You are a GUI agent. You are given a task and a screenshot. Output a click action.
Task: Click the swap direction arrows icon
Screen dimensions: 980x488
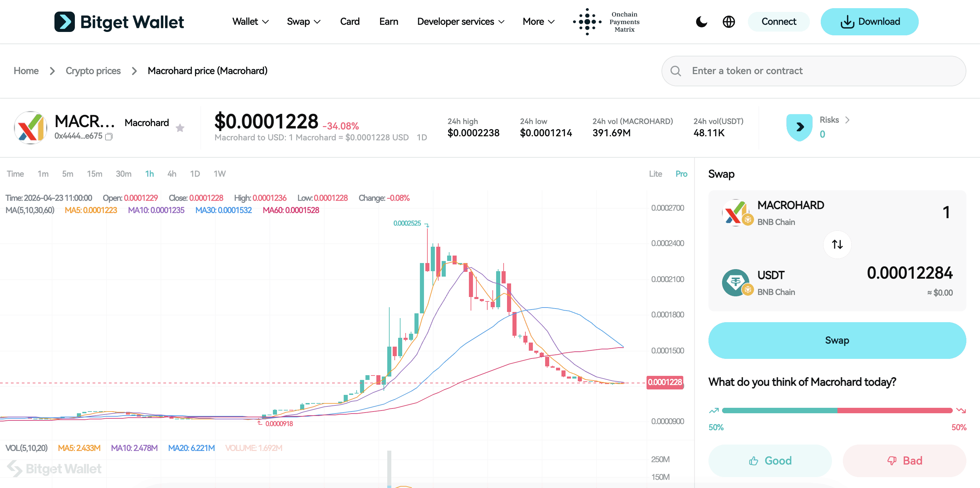(x=837, y=244)
